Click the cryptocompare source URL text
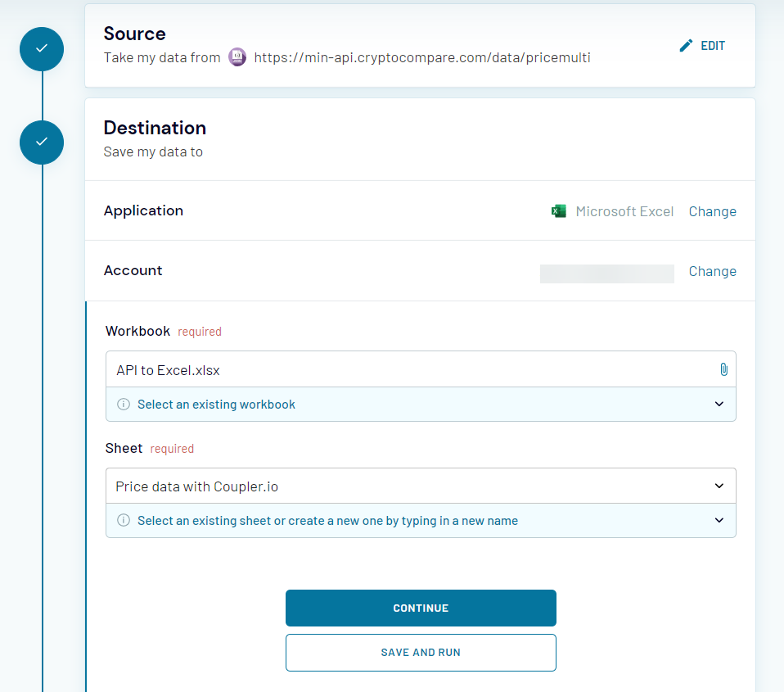This screenshot has width=784, height=692. tap(421, 57)
